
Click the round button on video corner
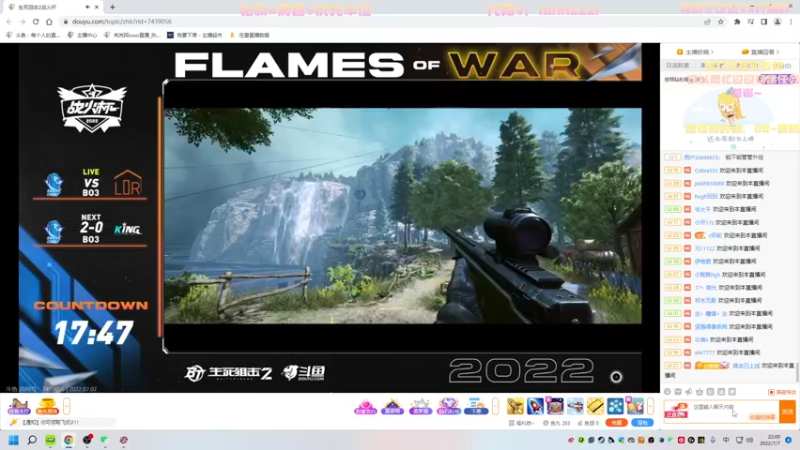click(616, 377)
